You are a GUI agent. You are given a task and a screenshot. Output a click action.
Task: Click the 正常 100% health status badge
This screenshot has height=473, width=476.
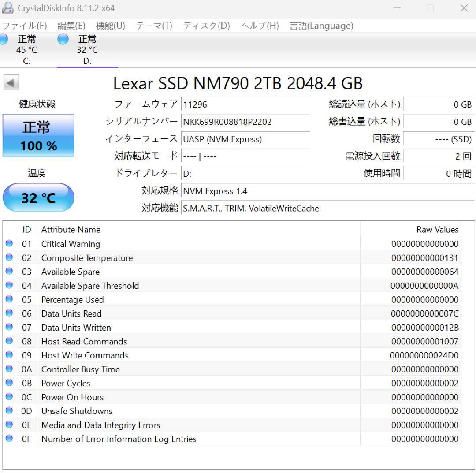click(x=38, y=136)
